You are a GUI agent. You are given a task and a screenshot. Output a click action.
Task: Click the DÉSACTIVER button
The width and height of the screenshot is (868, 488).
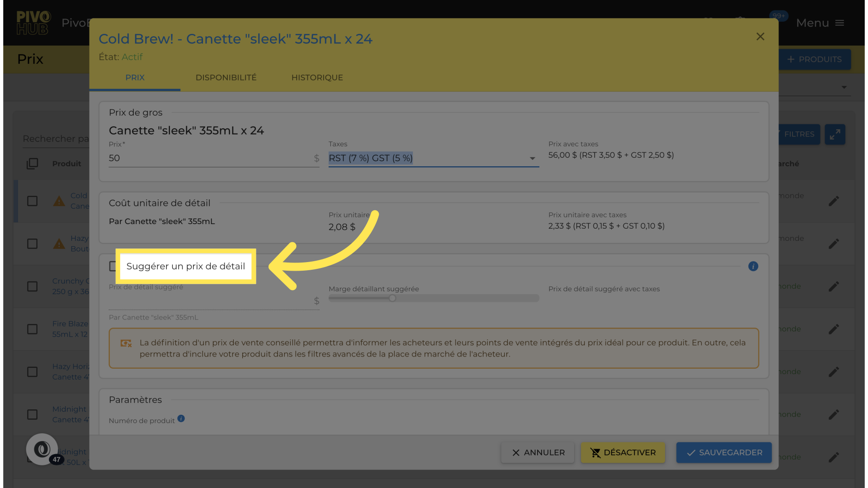623,452
